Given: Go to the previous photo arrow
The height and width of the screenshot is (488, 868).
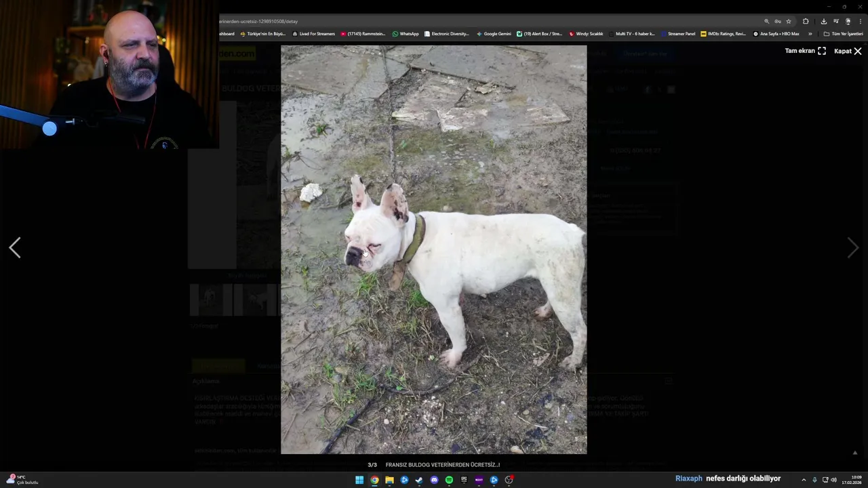Looking at the screenshot, I should [x=15, y=247].
